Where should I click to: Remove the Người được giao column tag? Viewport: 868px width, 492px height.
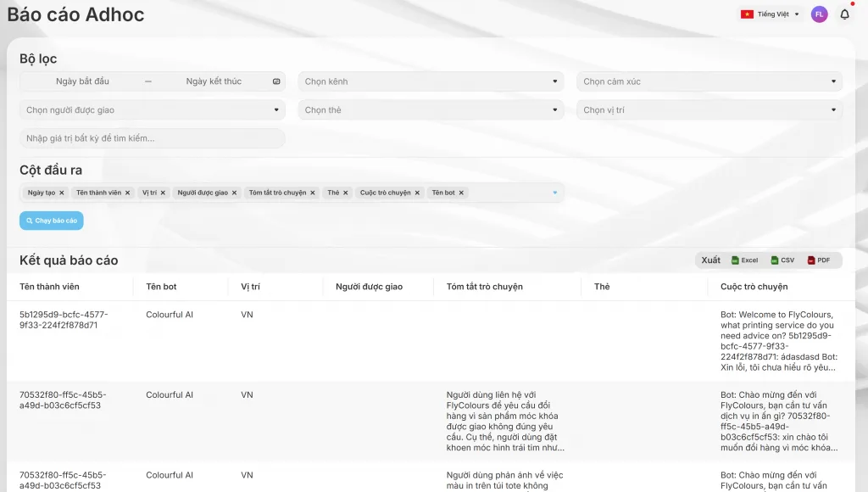(234, 193)
